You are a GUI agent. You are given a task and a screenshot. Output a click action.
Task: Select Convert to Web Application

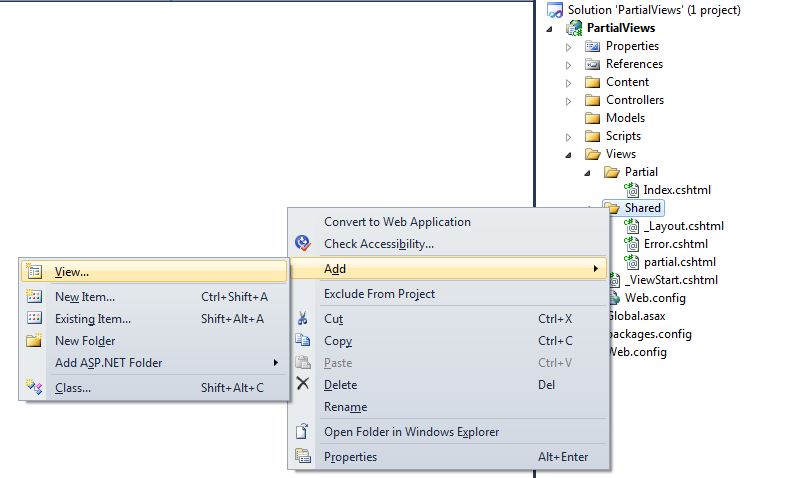click(449, 222)
